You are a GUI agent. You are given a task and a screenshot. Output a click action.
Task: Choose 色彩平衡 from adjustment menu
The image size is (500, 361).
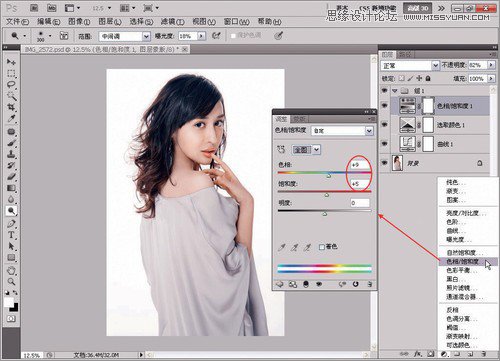click(x=458, y=270)
